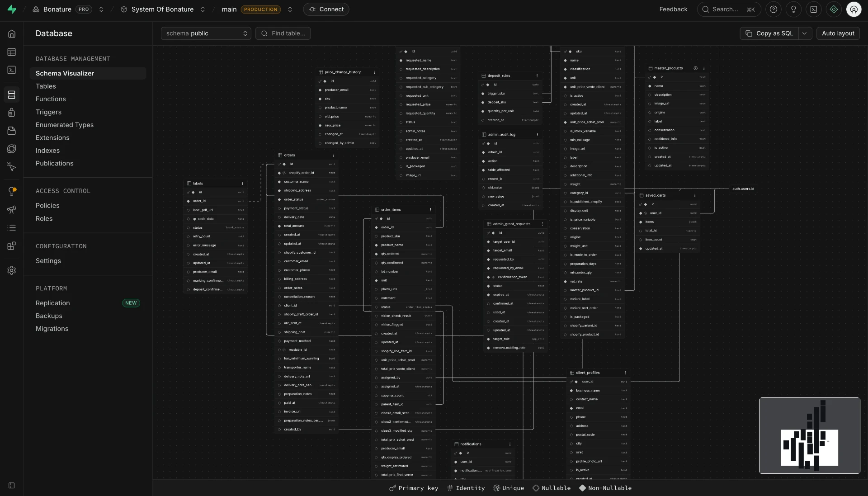Click the System Of Bonature project name
Image resolution: width=868 pixels, height=496 pixels.
point(162,9)
